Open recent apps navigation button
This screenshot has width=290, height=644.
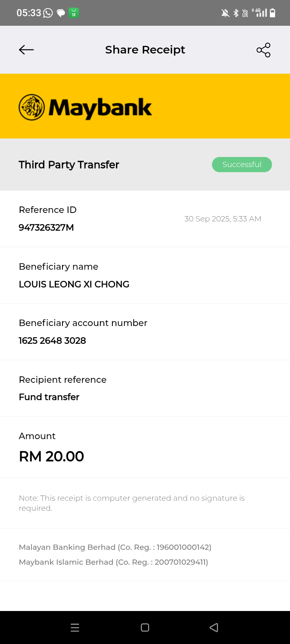(x=75, y=627)
